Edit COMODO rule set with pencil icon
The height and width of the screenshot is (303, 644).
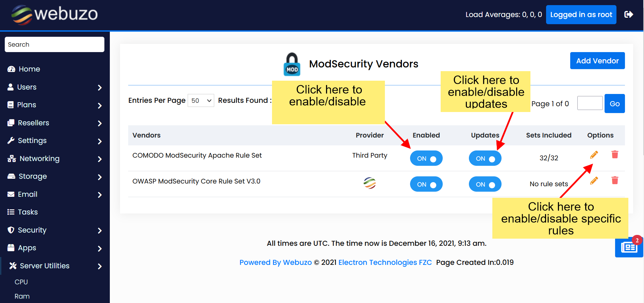pyautogui.click(x=594, y=155)
